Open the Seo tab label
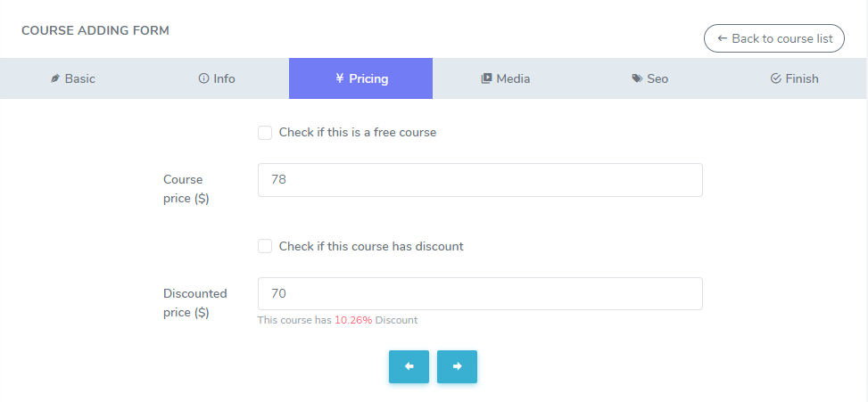The width and height of the screenshot is (868, 402). (x=657, y=78)
